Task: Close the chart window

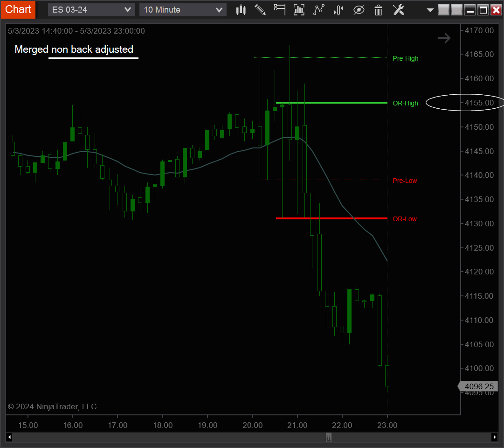Action: pyautogui.click(x=496, y=10)
